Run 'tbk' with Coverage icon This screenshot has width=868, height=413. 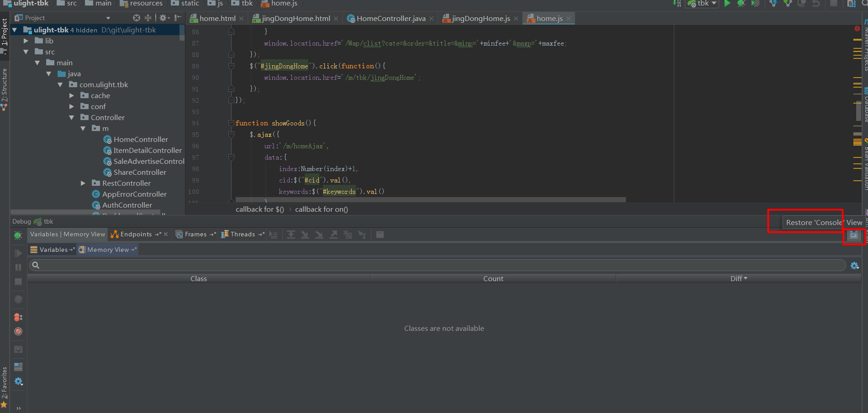pos(756,4)
